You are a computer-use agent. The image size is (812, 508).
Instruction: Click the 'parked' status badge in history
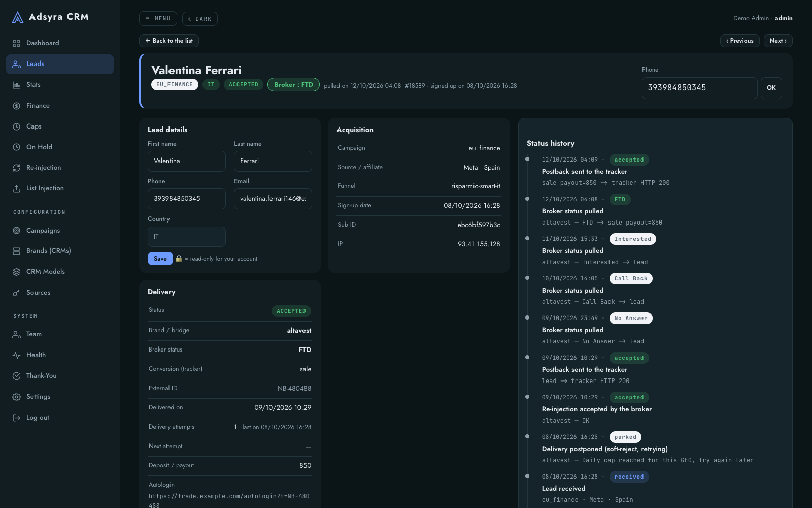pyautogui.click(x=625, y=437)
